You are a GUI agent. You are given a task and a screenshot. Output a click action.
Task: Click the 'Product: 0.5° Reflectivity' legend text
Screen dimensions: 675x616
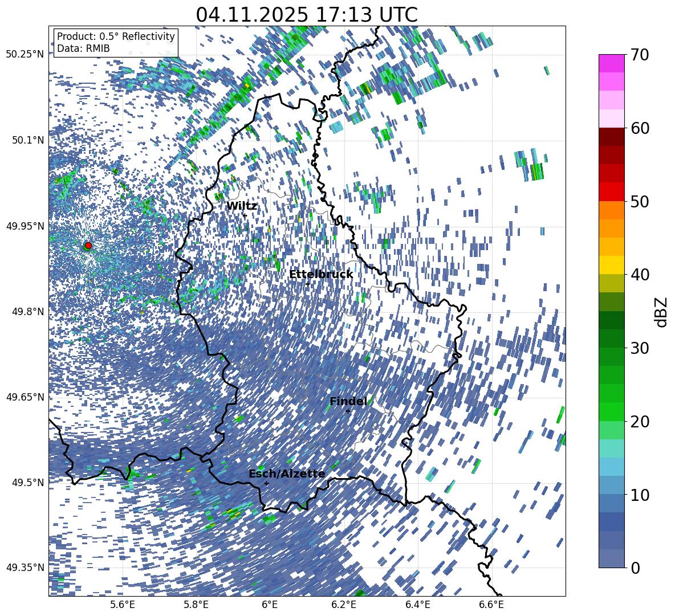pos(116,36)
